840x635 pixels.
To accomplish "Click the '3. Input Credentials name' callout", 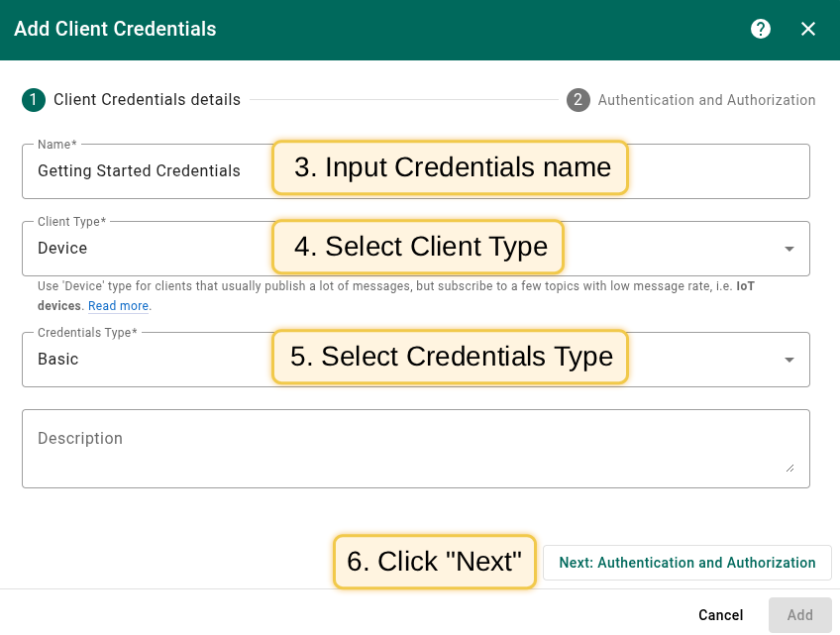I will tap(451, 167).
